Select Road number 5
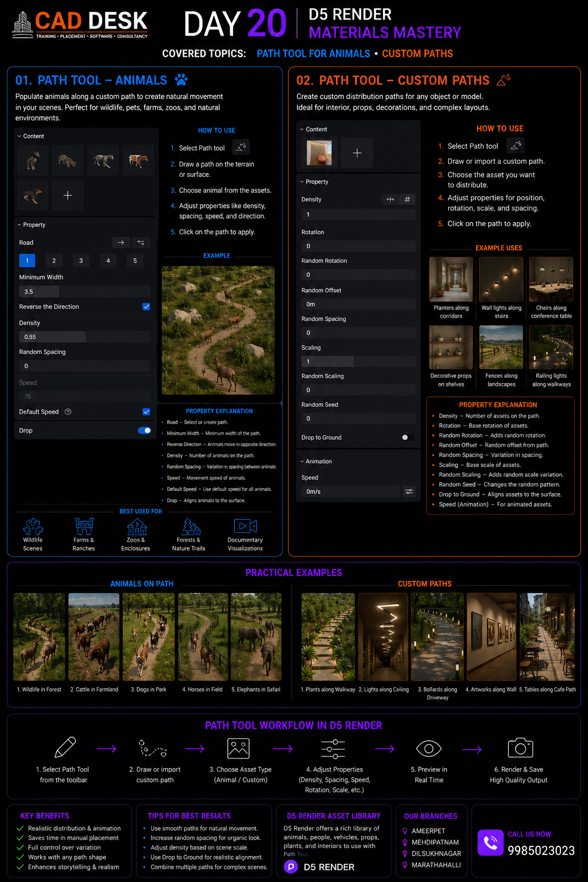Screen dimensions: 588x882 point(135,261)
